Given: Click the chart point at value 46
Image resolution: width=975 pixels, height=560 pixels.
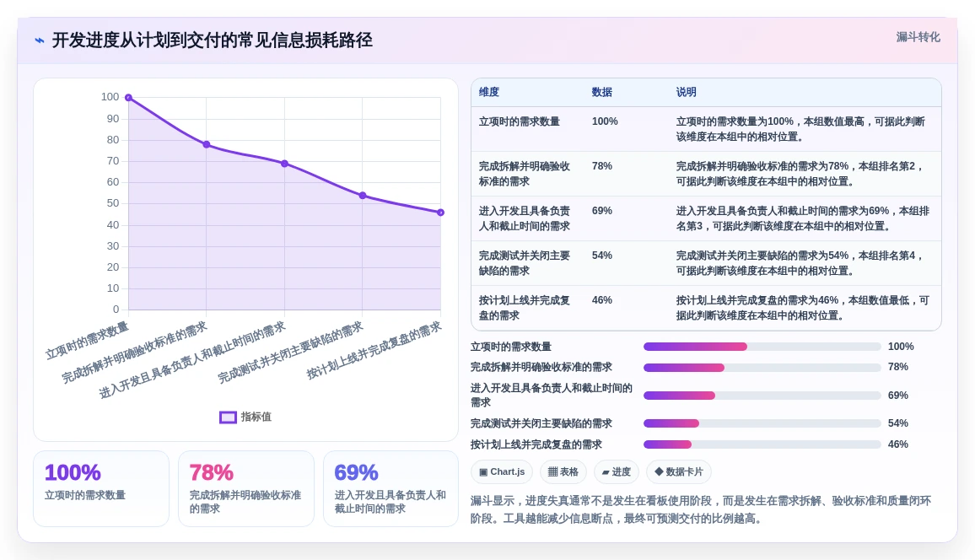Looking at the screenshot, I should tap(440, 213).
